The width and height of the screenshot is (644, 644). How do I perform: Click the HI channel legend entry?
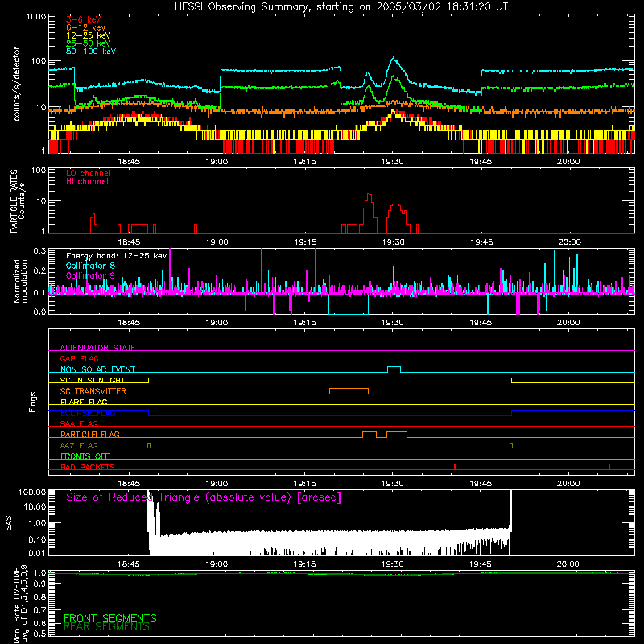87,181
